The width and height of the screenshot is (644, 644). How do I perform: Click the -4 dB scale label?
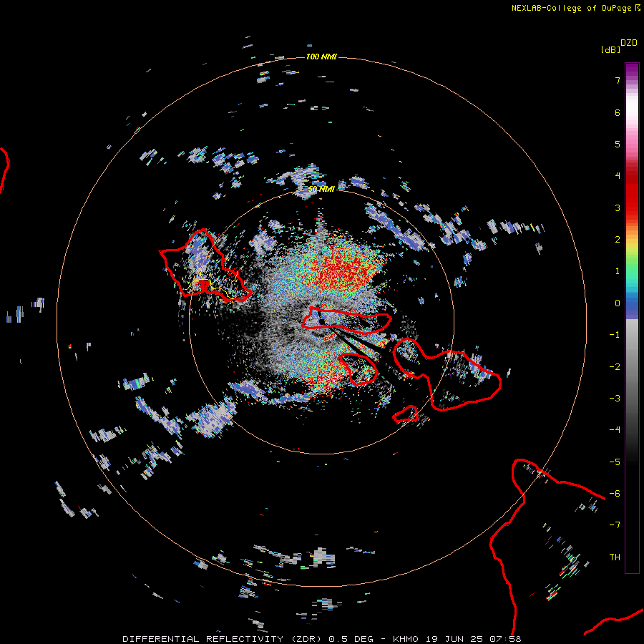[x=615, y=430]
